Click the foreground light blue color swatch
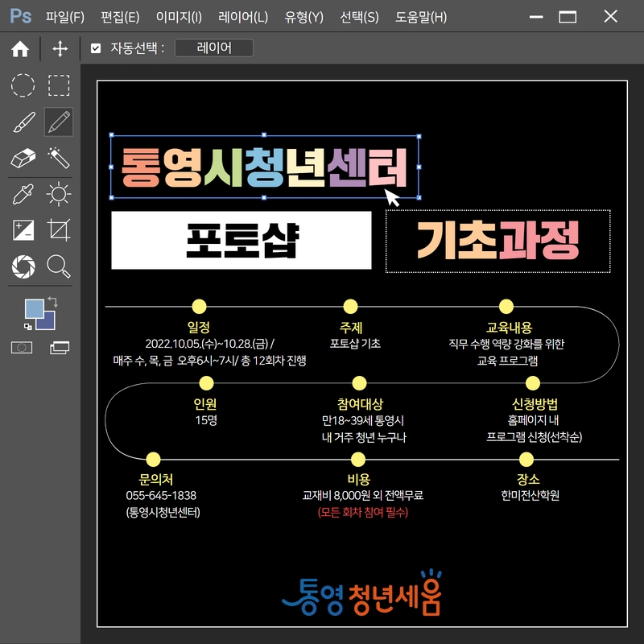The width and height of the screenshot is (644, 644). pos(33,308)
